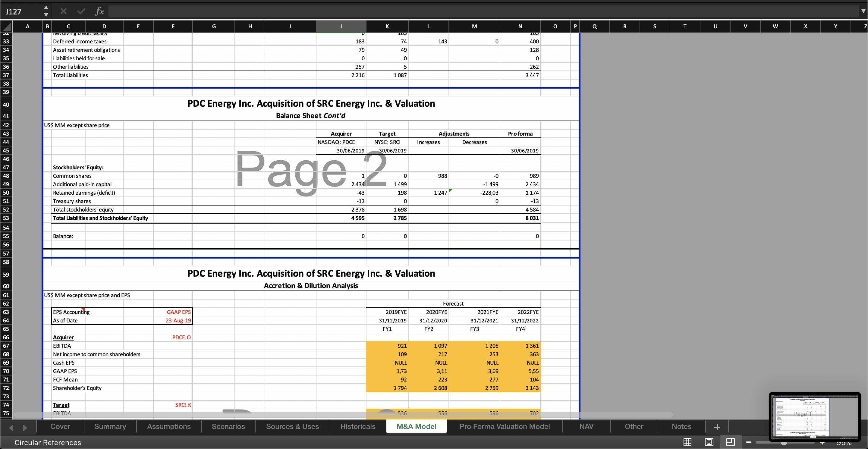Click the SRCI.K ticker cell
Screen dimensions: 868x449
coord(173,404)
